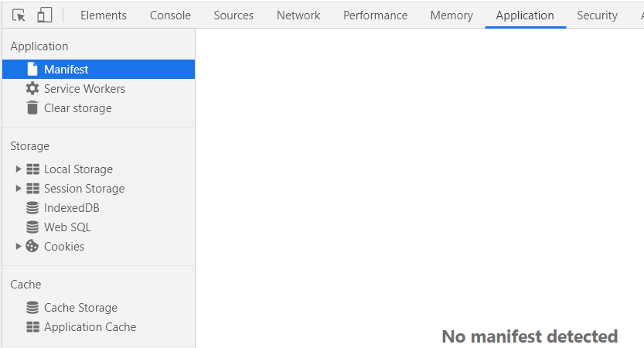Expand the Cookies tree arrow
This screenshot has width=644, height=348.
(x=18, y=246)
